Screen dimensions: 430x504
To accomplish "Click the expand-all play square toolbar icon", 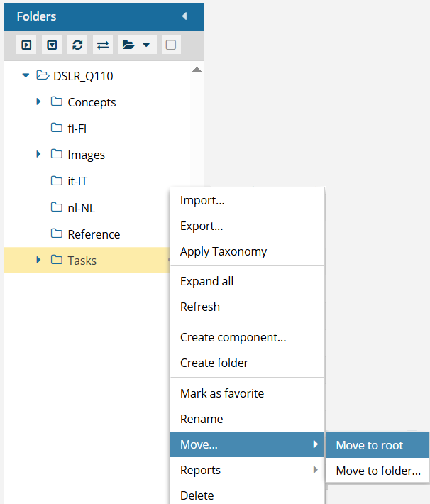I will pyautogui.click(x=26, y=45).
